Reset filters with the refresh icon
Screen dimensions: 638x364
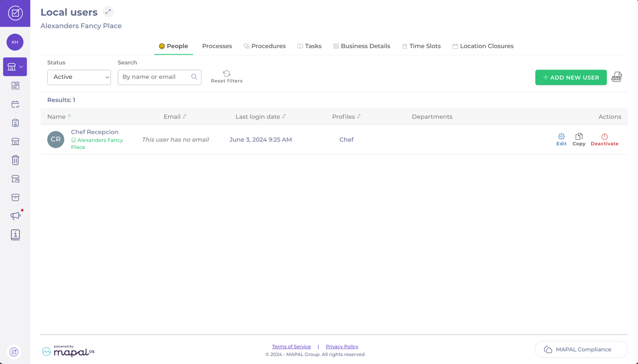[227, 76]
